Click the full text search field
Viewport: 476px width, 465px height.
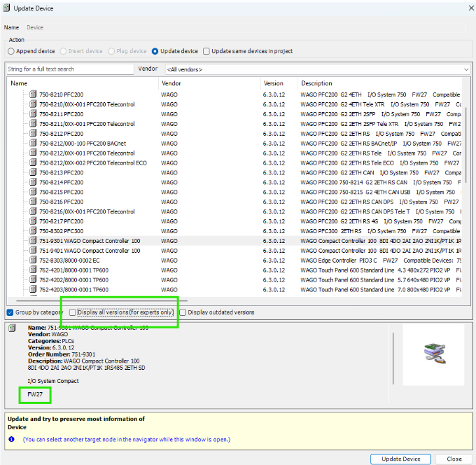pyautogui.click(x=70, y=69)
